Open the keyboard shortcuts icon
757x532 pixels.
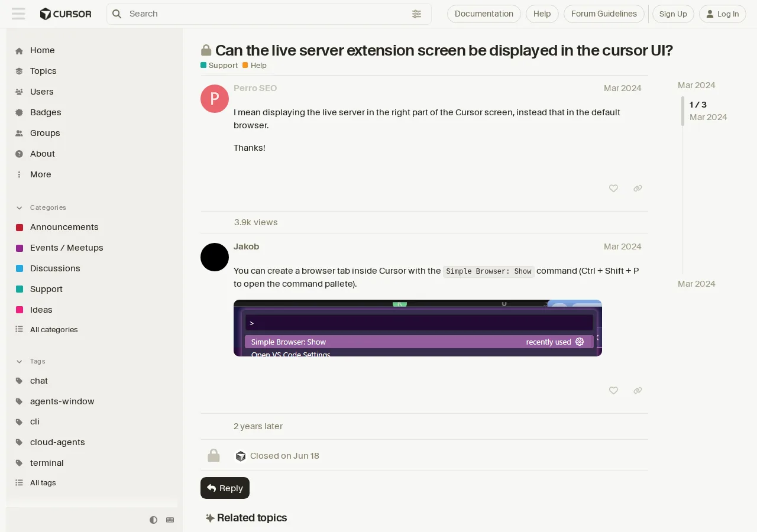(170, 520)
